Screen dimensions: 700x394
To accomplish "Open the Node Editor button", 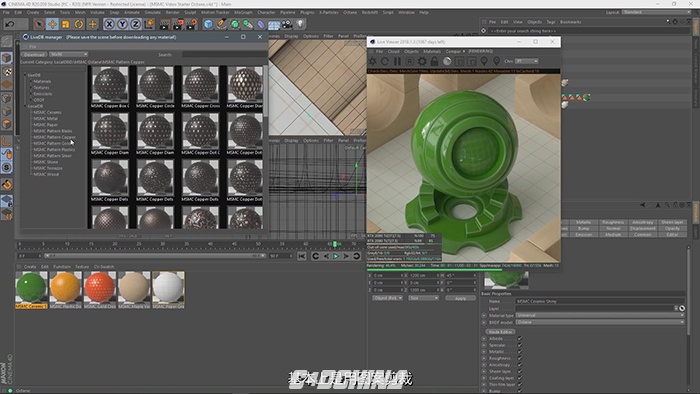I will click(x=500, y=332).
